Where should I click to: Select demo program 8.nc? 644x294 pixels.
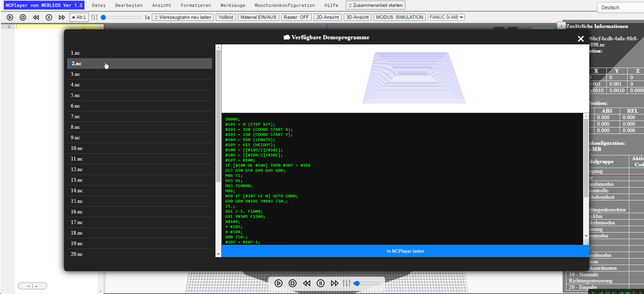[x=140, y=127]
